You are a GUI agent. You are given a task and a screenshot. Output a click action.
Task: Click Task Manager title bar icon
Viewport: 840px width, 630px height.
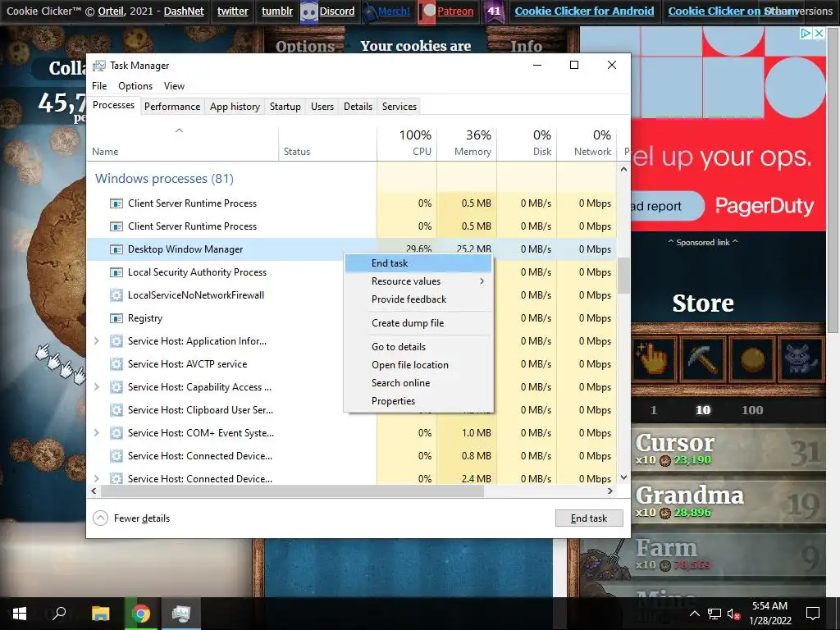(99, 66)
